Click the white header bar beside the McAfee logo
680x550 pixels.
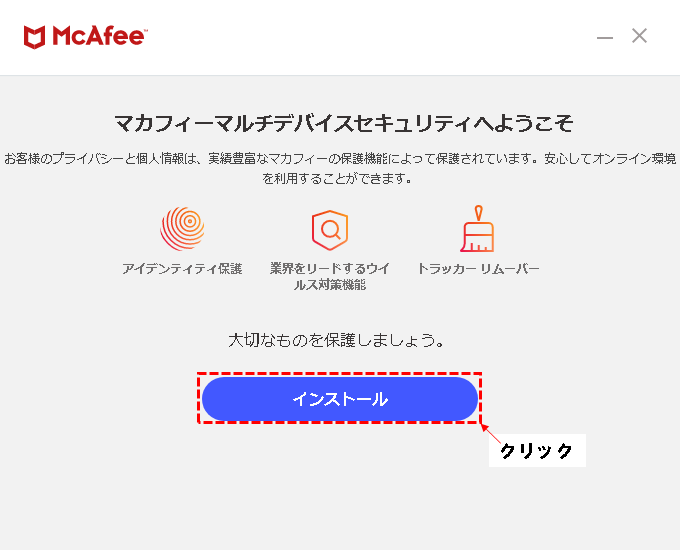click(x=369, y=37)
